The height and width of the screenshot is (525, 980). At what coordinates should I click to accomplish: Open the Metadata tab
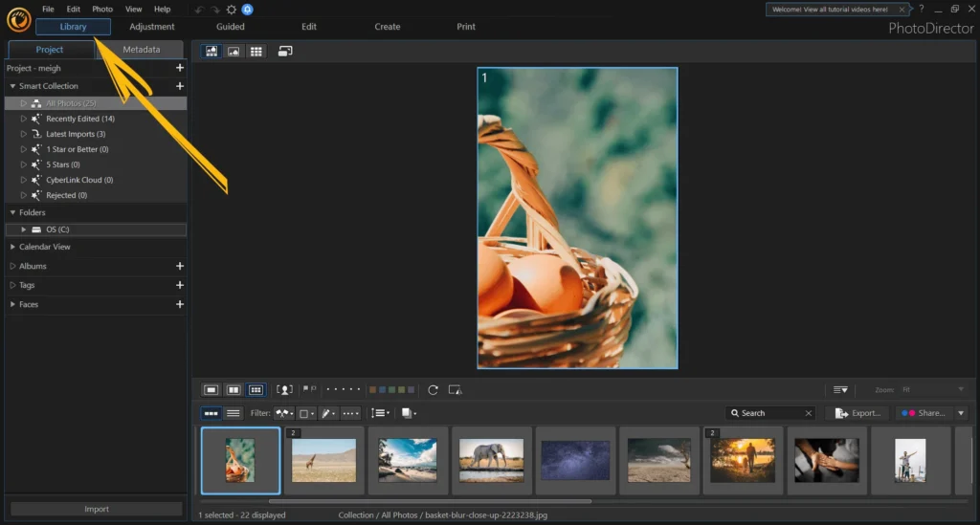click(x=141, y=50)
